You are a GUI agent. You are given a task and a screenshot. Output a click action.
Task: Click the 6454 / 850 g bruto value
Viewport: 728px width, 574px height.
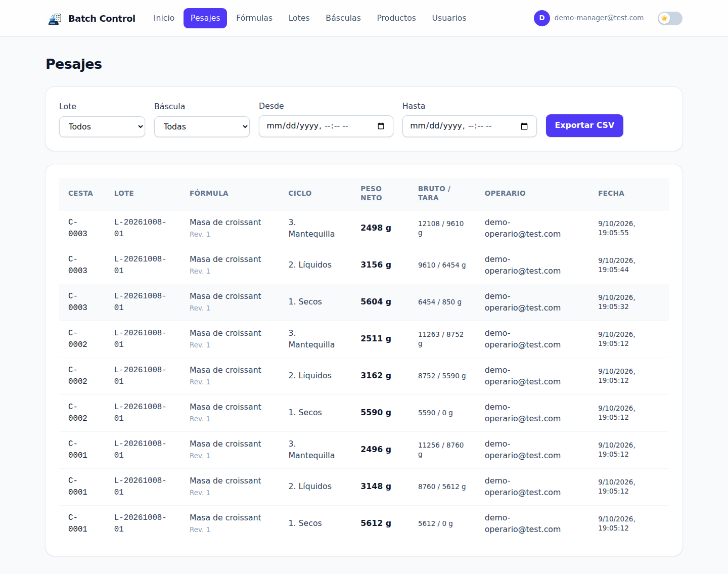pyautogui.click(x=439, y=302)
